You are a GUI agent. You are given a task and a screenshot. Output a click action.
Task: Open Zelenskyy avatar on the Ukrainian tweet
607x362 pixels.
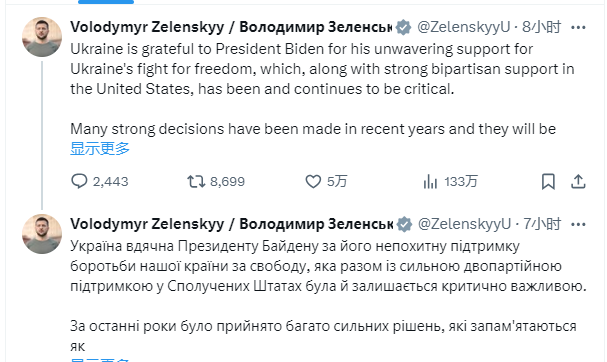[42, 234]
